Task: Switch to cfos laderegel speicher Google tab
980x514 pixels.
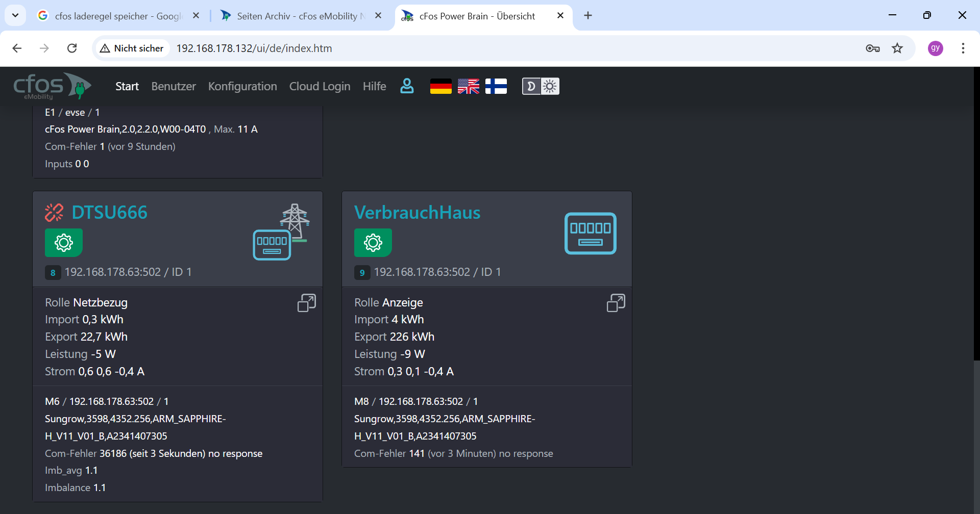Action: (x=118, y=16)
